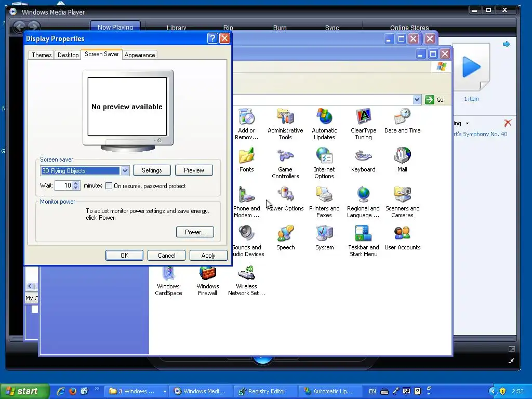The height and width of the screenshot is (399, 532).
Task: Open Media Player Burn tab
Action: coord(280,28)
